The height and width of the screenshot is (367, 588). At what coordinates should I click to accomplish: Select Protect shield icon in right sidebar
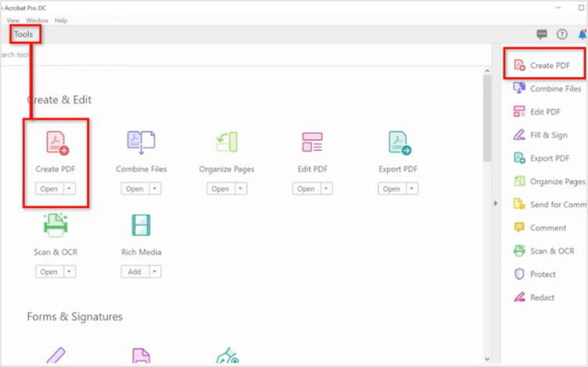519,274
